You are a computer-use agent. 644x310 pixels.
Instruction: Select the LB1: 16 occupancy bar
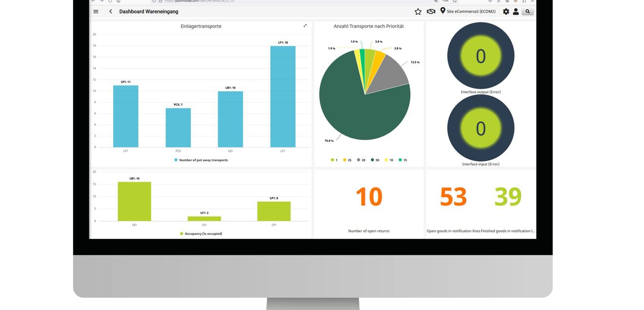tap(134, 201)
